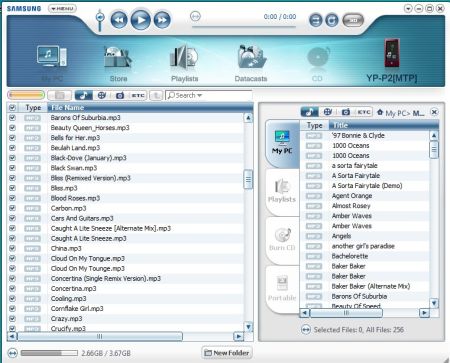Open the Search dropdown arrow

(200, 96)
